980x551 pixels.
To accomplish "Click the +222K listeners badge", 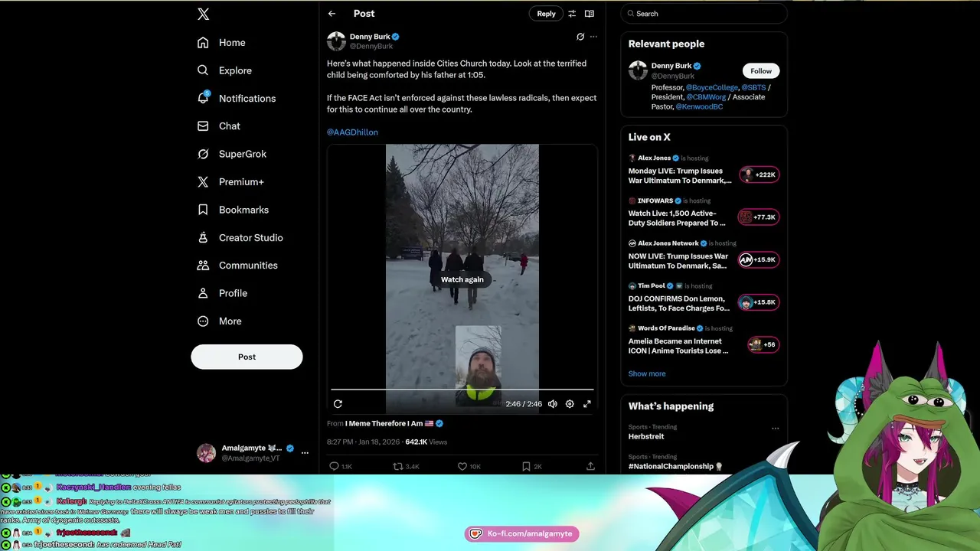I will tap(759, 174).
